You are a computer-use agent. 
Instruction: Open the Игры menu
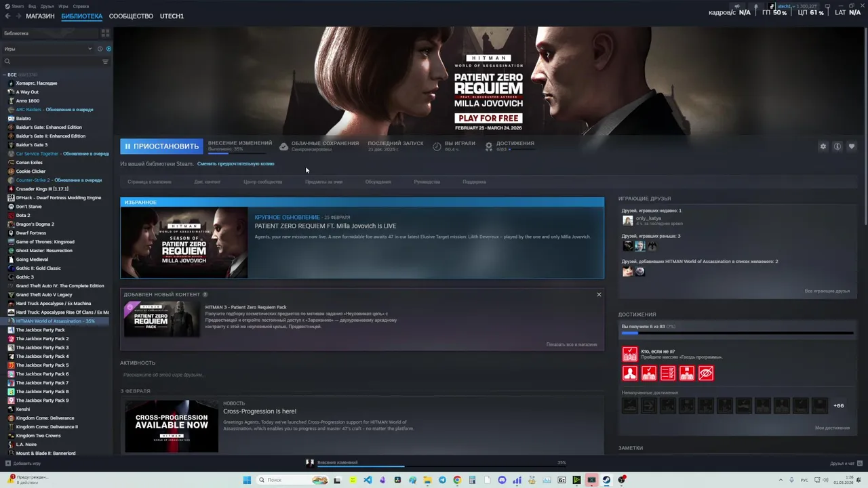(x=63, y=6)
